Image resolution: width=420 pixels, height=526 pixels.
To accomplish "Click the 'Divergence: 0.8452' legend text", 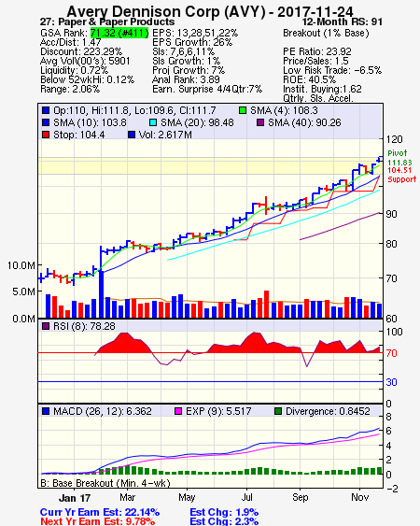I will pyautogui.click(x=328, y=411).
